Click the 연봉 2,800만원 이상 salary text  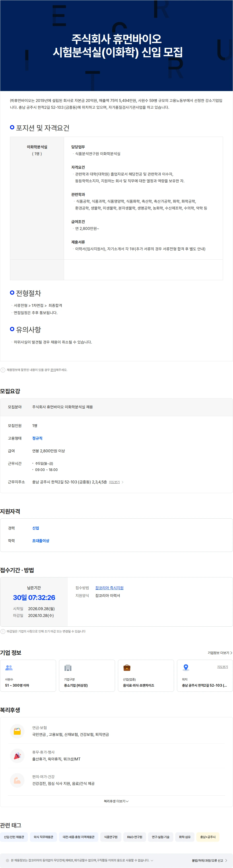pyautogui.click(x=49, y=451)
